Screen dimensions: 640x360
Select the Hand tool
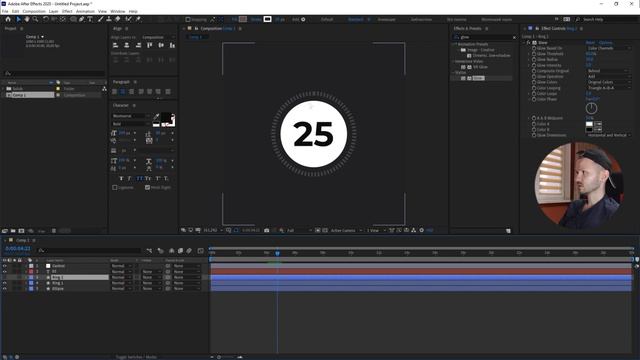tap(27, 19)
